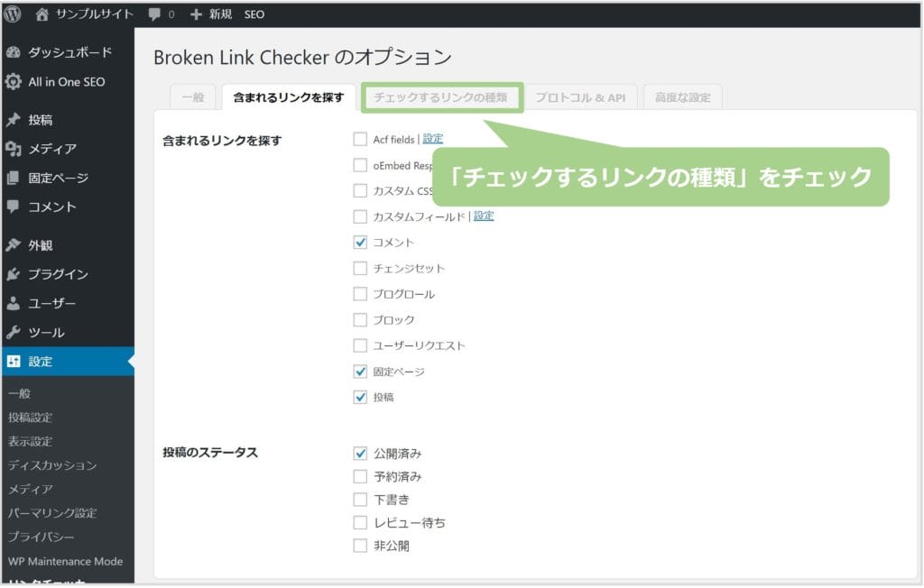
Task: Click 設定 link next to Acf fields
Action: click(x=433, y=139)
